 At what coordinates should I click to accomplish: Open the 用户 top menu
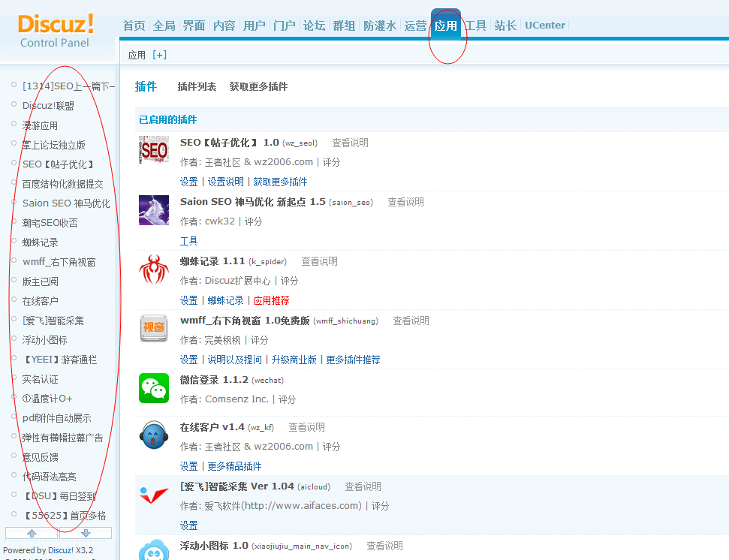[255, 26]
